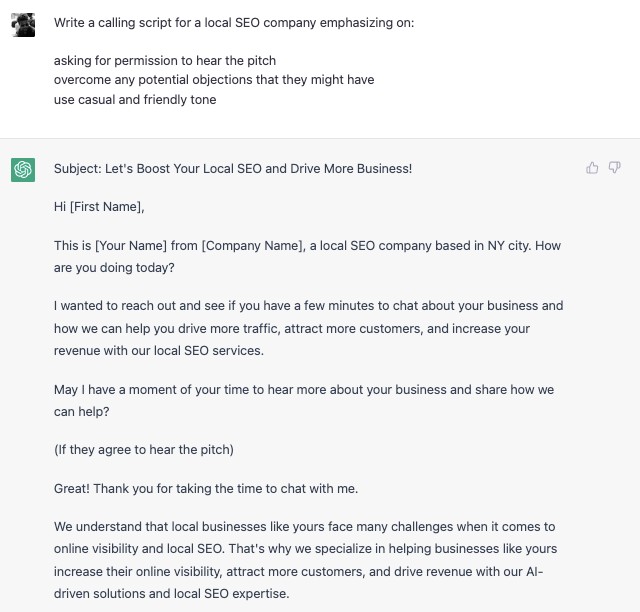Click the ChatGPT logo avatar
This screenshot has height=612, width=640.
23,170
